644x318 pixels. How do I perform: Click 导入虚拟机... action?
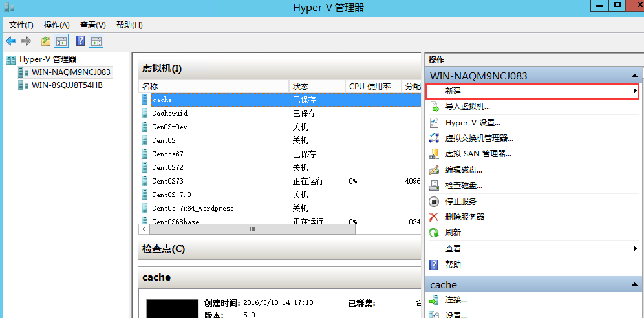click(x=467, y=107)
